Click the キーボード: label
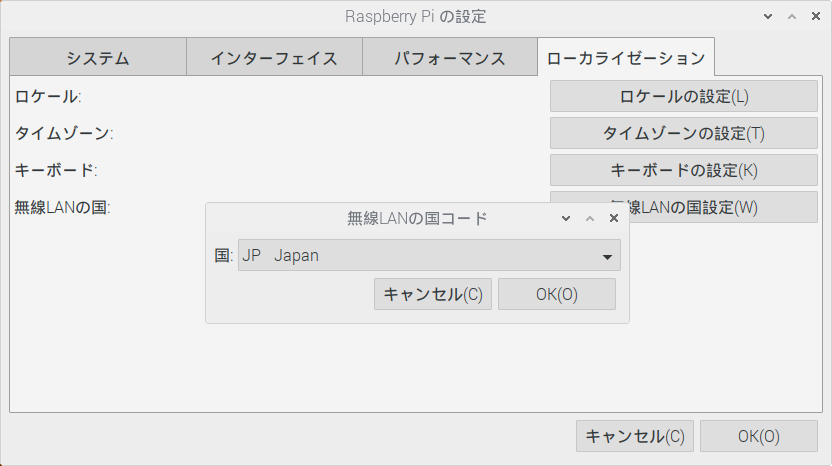The image size is (832, 466). point(56,170)
